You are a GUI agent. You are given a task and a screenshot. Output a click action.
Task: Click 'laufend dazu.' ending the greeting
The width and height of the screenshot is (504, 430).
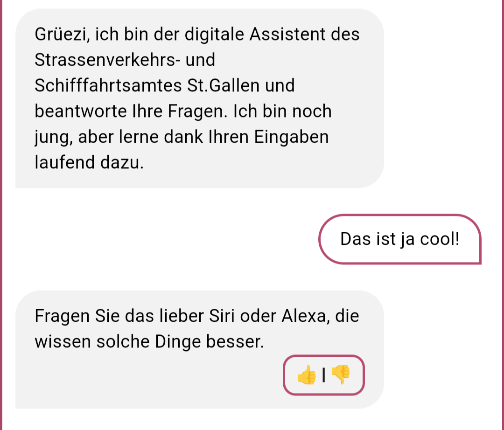click(89, 162)
